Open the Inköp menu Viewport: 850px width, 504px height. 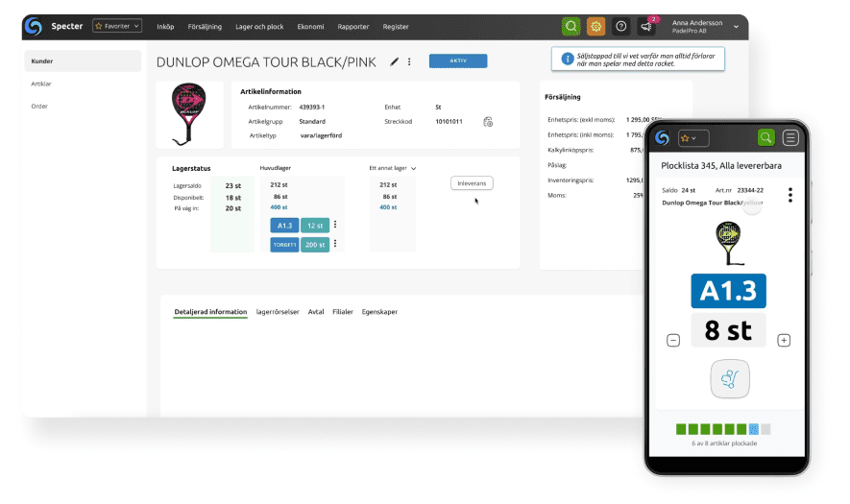(165, 27)
